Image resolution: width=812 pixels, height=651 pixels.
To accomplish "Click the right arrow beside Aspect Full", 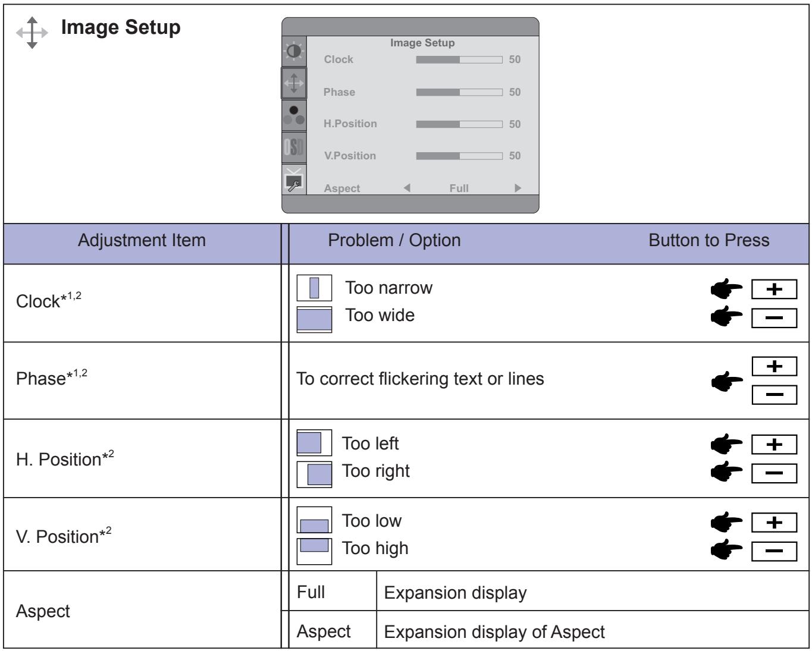I will [517, 188].
